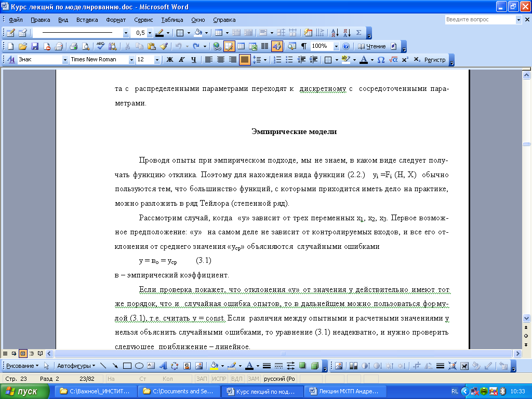This screenshot has width=532, height=399.
Task: Toggle Underline formatting (Ч)
Action: pos(193,60)
